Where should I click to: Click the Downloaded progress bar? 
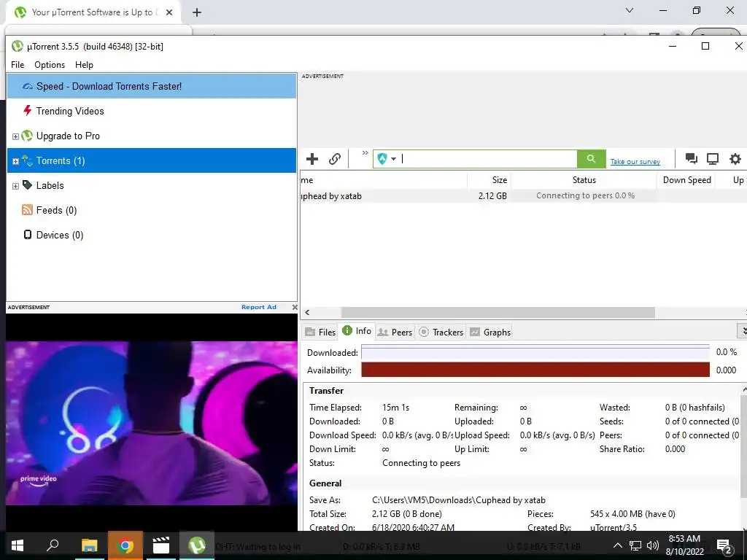pos(535,352)
